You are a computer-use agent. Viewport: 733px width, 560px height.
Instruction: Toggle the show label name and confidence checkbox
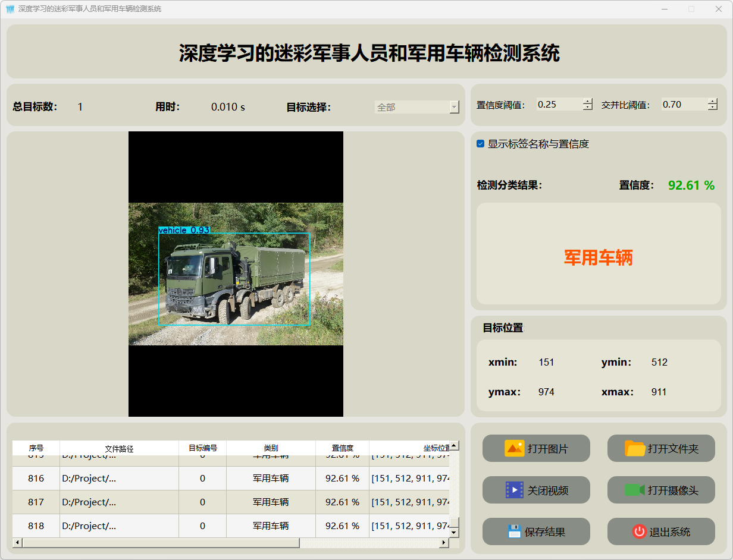(x=481, y=144)
